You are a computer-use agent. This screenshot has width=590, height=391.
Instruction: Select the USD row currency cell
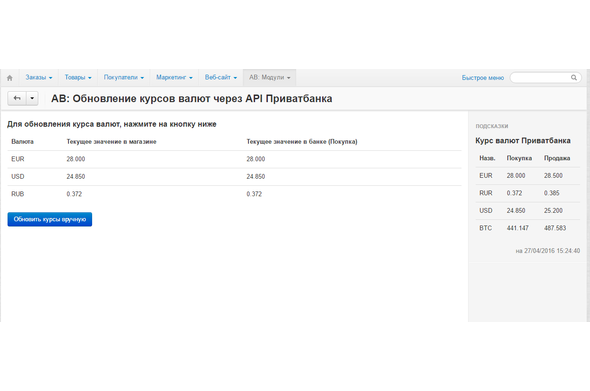coord(18,176)
